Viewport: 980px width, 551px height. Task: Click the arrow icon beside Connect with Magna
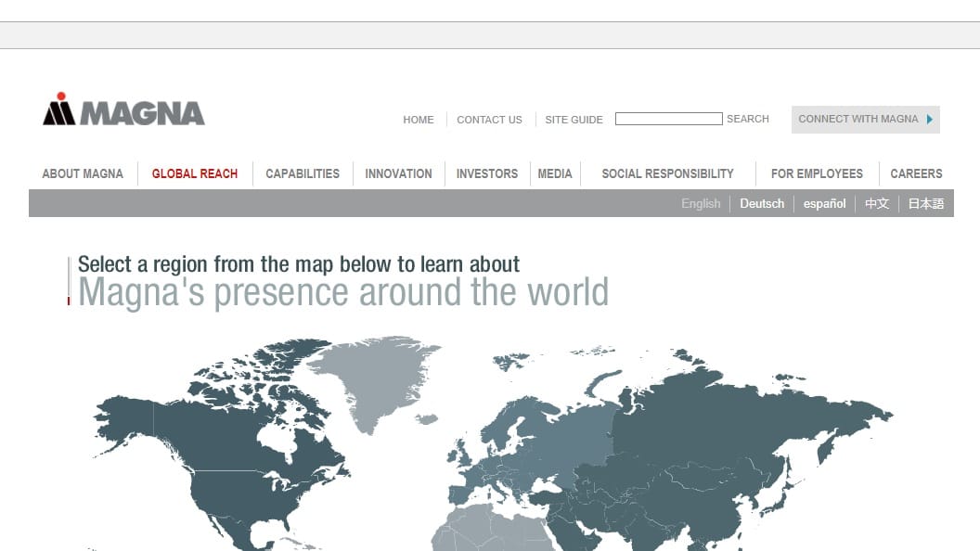click(x=929, y=120)
